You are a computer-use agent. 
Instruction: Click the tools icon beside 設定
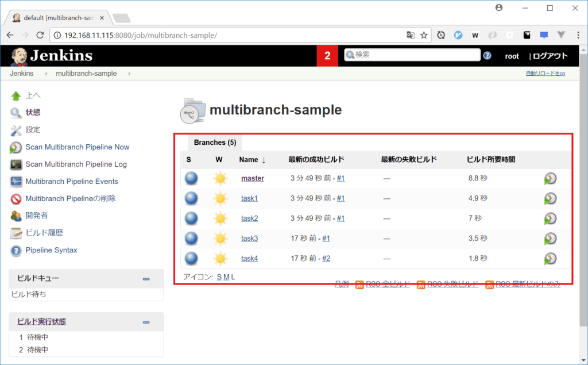tap(16, 130)
